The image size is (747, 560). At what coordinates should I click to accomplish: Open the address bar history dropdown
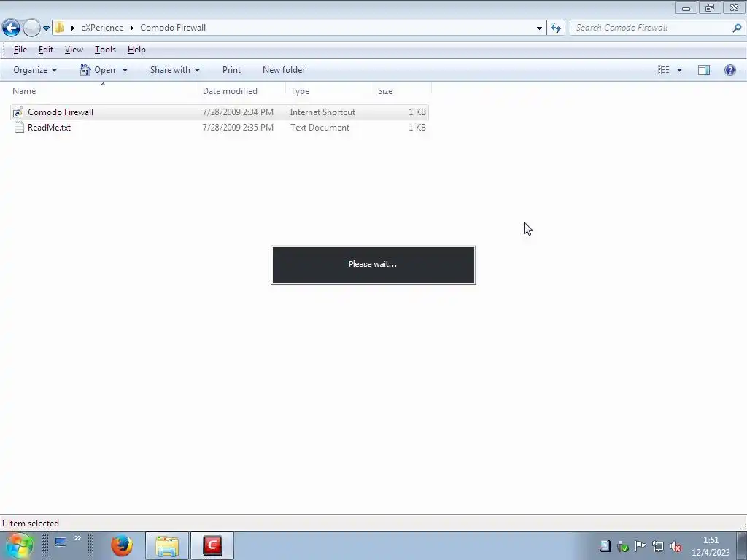point(539,28)
